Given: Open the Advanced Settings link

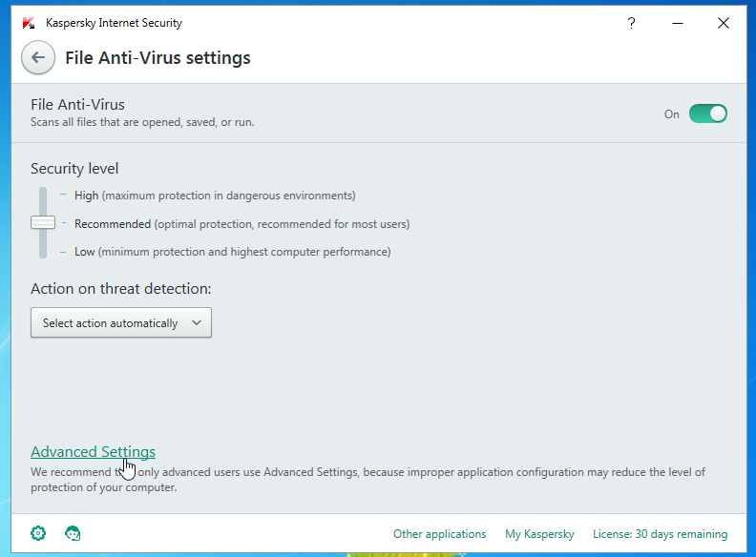Looking at the screenshot, I should 93,451.
